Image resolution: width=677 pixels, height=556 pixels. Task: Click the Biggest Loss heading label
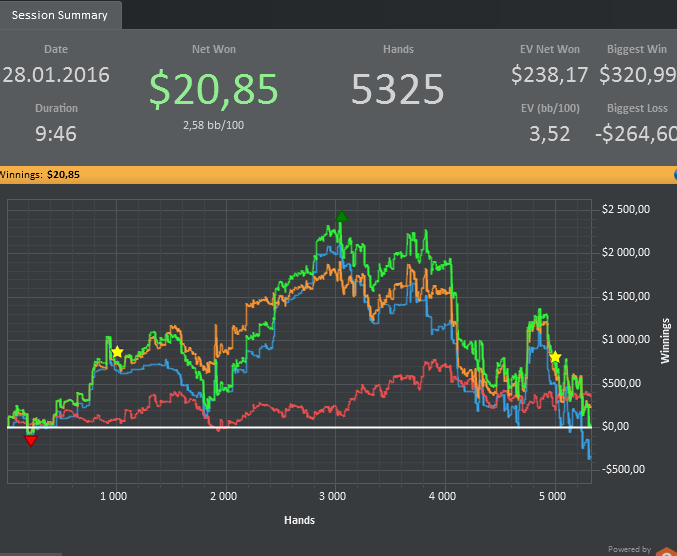pyautogui.click(x=637, y=108)
